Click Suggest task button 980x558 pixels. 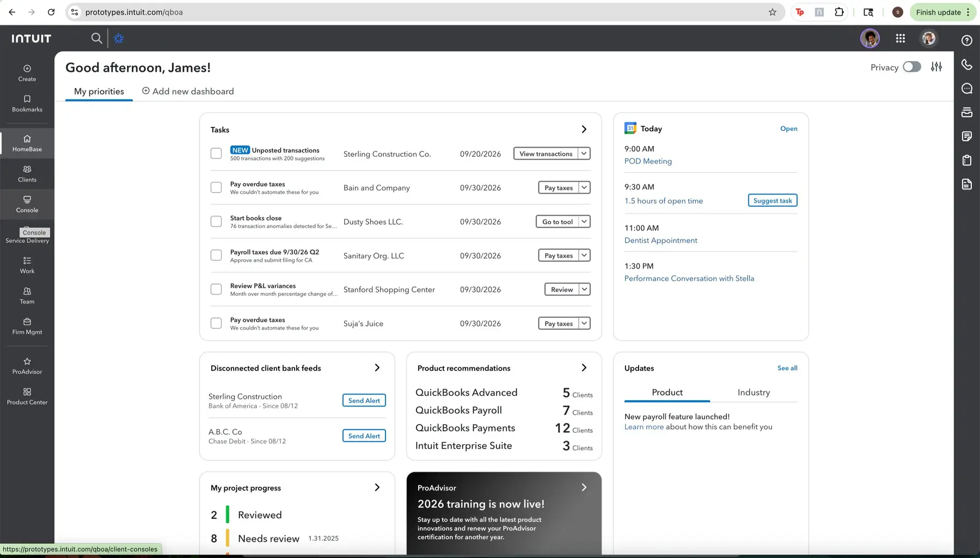click(773, 200)
